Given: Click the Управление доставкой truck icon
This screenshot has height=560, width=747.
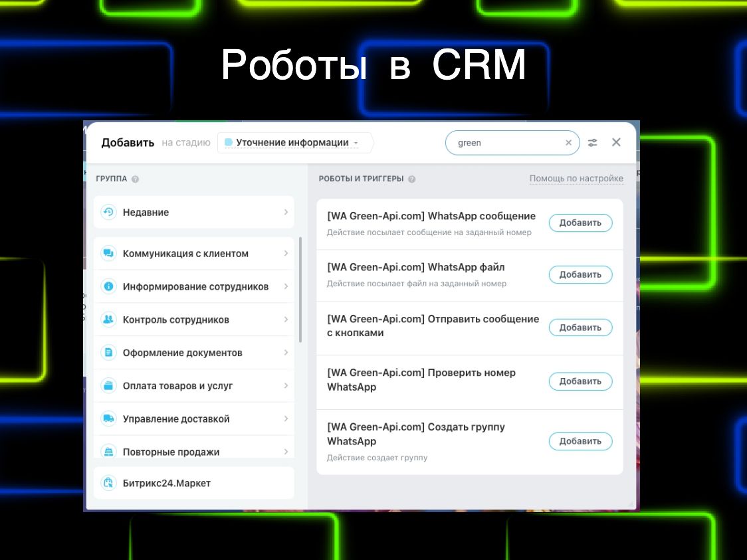Looking at the screenshot, I should coord(108,419).
